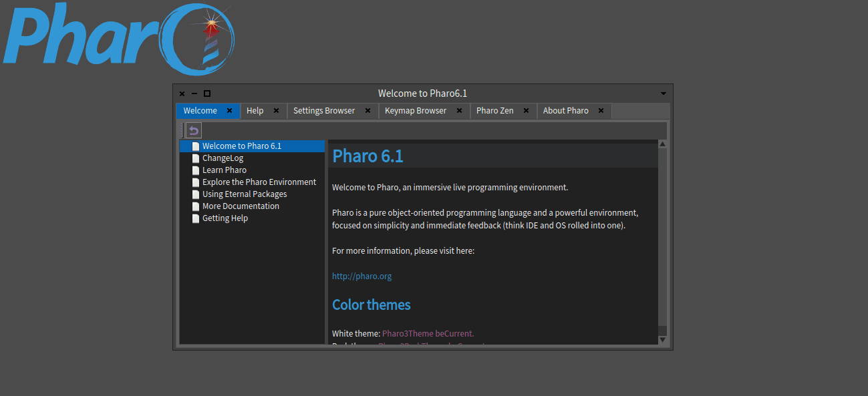View the About Pharo tab
Screen dimensions: 868x396
[x=565, y=111]
